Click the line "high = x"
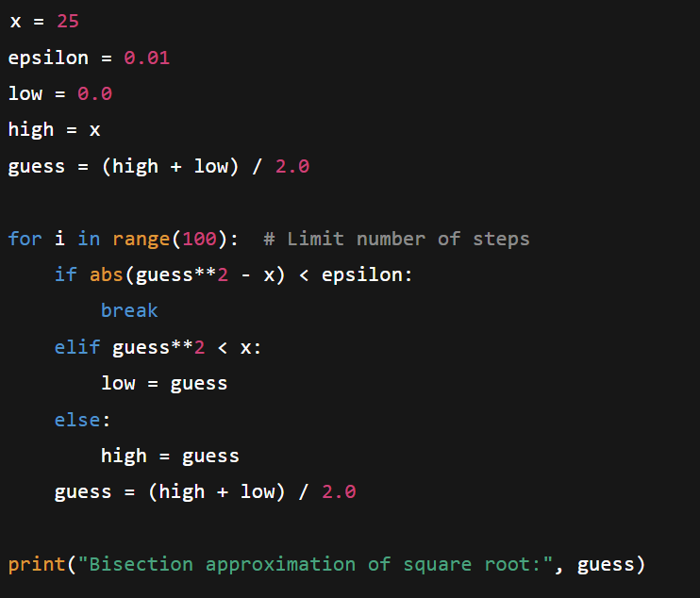 click(54, 130)
